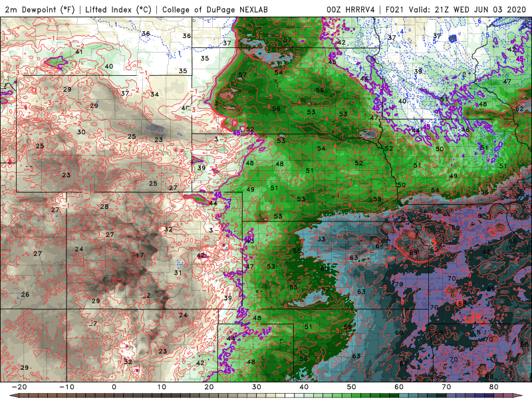
Task: Click the dewpoint value '26' on the map
Action: 25,295
